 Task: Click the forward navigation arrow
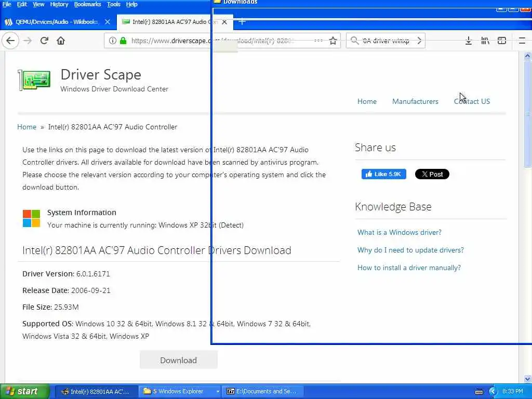28,41
